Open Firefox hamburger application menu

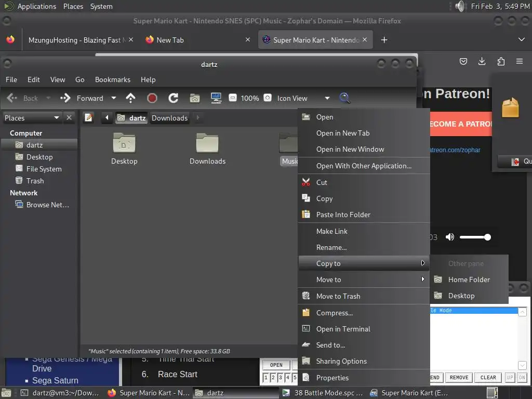pos(520,61)
